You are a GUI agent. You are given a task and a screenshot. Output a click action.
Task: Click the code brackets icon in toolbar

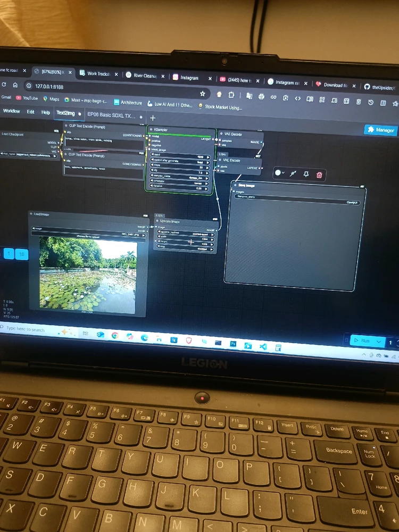[297, 98]
